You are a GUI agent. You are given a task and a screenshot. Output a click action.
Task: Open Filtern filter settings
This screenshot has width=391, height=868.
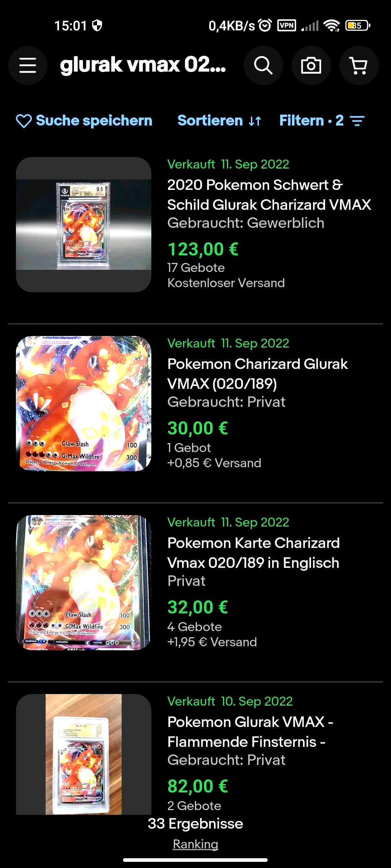coord(322,120)
